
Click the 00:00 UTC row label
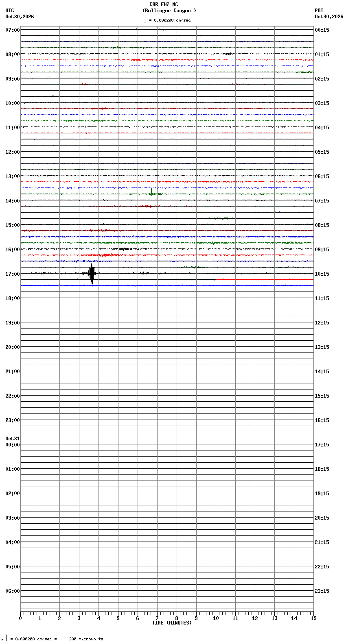[x=13, y=445]
